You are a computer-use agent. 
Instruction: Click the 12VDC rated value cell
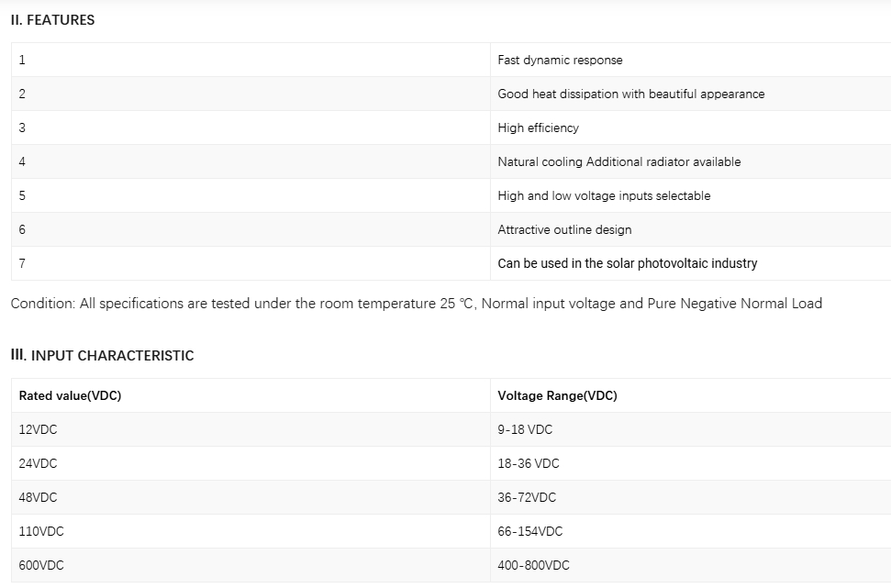click(x=251, y=429)
